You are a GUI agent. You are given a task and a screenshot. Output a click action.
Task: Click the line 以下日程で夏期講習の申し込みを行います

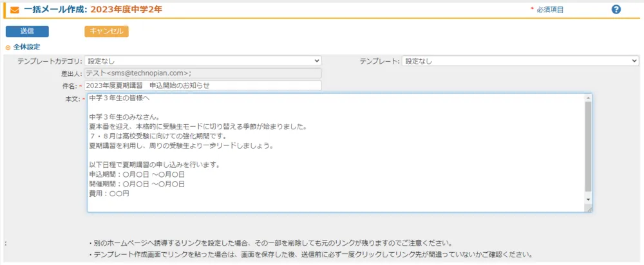point(155,165)
